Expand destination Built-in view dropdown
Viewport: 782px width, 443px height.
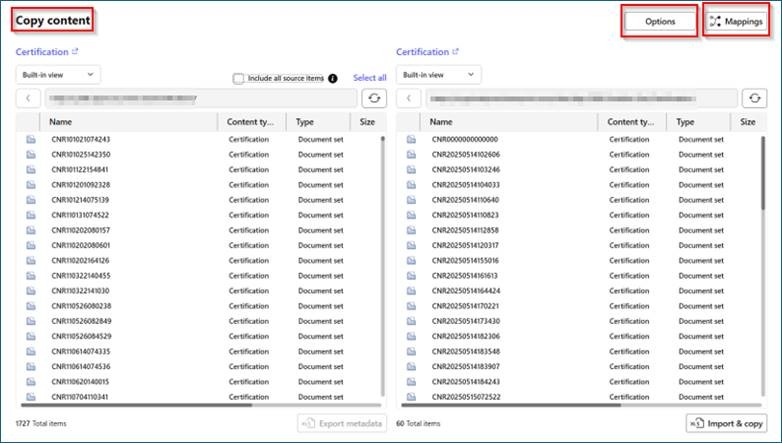tap(438, 75)
